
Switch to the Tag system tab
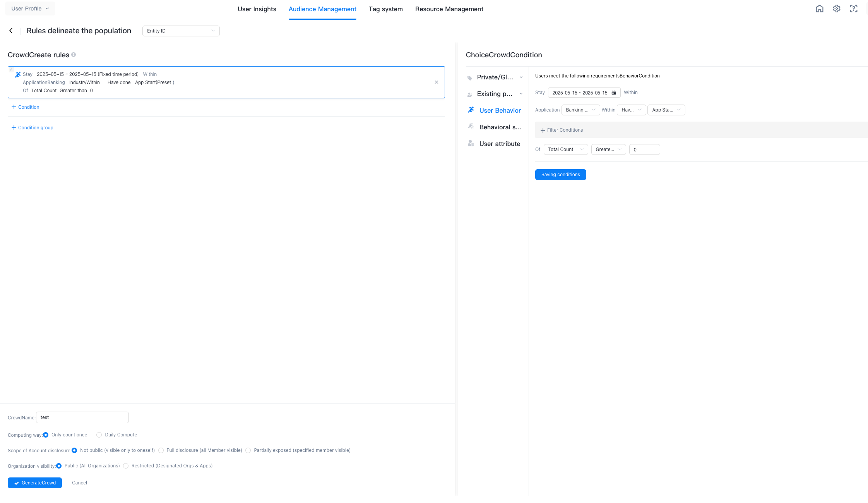tap(385, 9)
